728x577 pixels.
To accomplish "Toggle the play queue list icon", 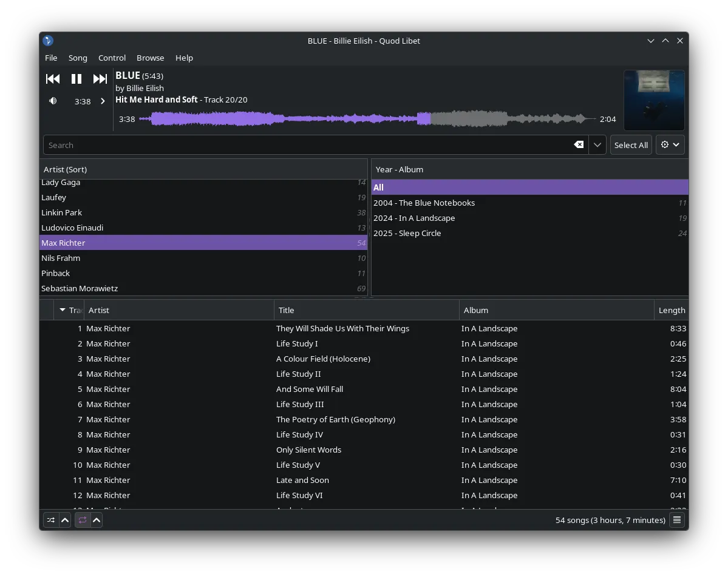I will coord(677,520).
